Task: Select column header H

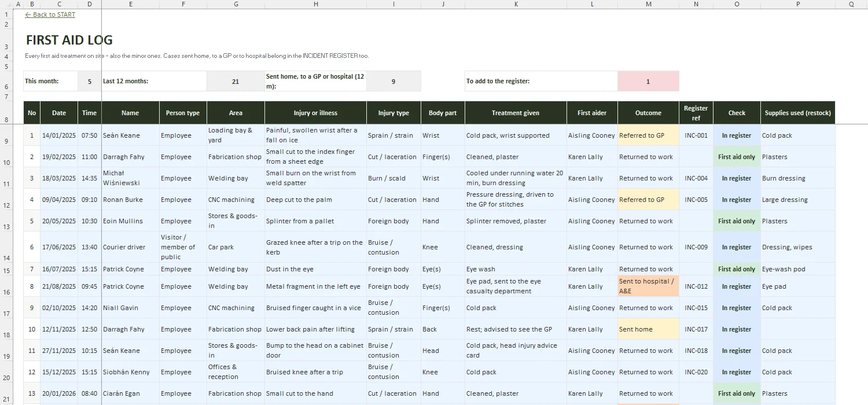Action: (315, 4)
